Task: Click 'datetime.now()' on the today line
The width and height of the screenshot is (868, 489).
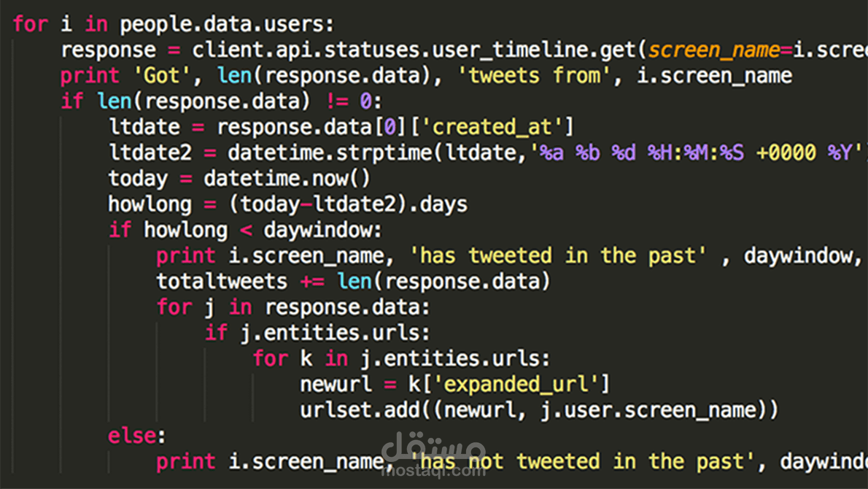Action: [x=287, y=178]
